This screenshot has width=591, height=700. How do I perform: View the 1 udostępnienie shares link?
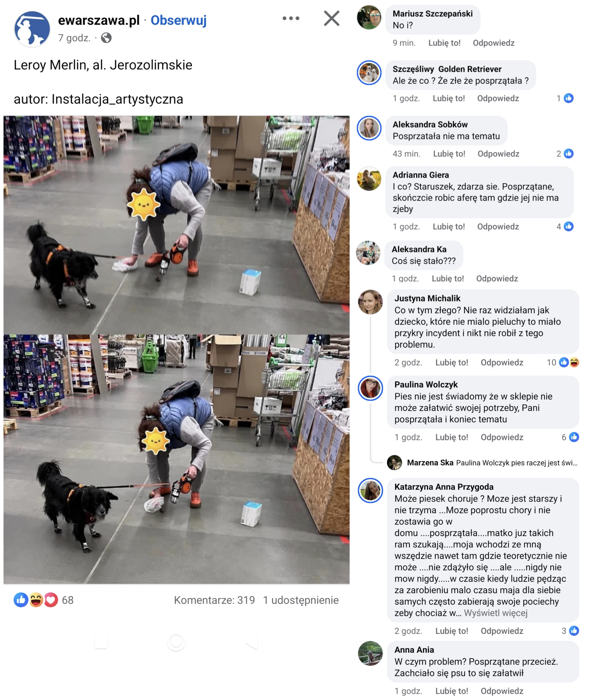[x=301, y=600]
